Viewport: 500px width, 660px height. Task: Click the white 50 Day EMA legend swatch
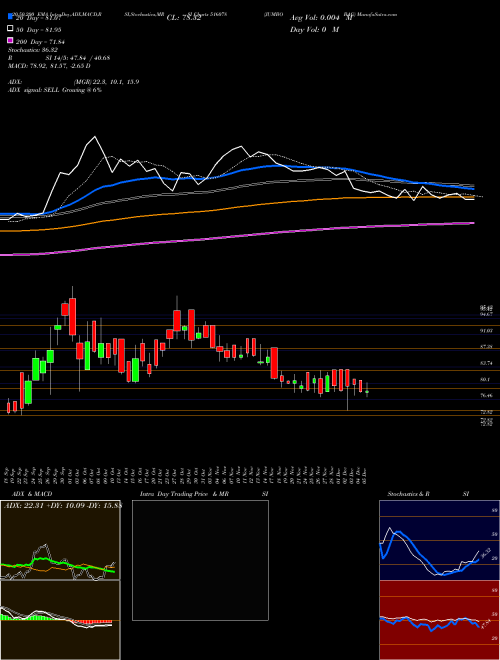pyautogui.click(x=10, y=29)
